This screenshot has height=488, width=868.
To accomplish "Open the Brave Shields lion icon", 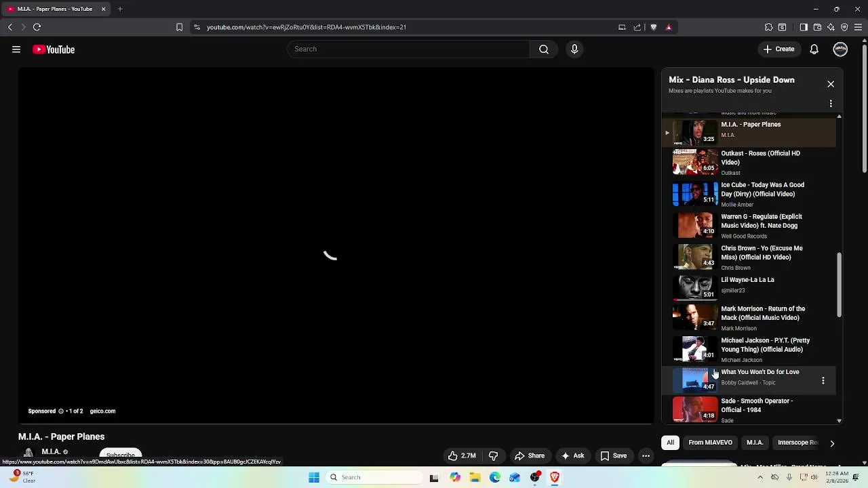I will click(654, 27).
